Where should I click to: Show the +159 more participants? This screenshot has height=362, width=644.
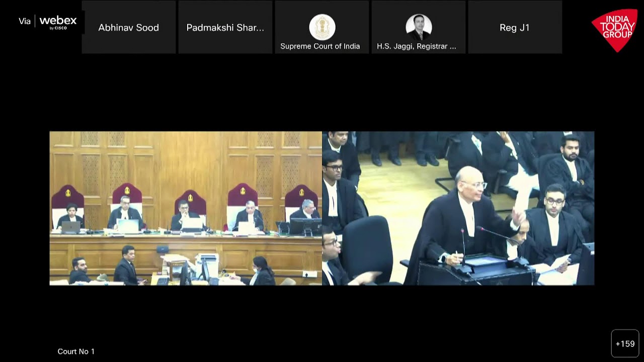(625, 344)
